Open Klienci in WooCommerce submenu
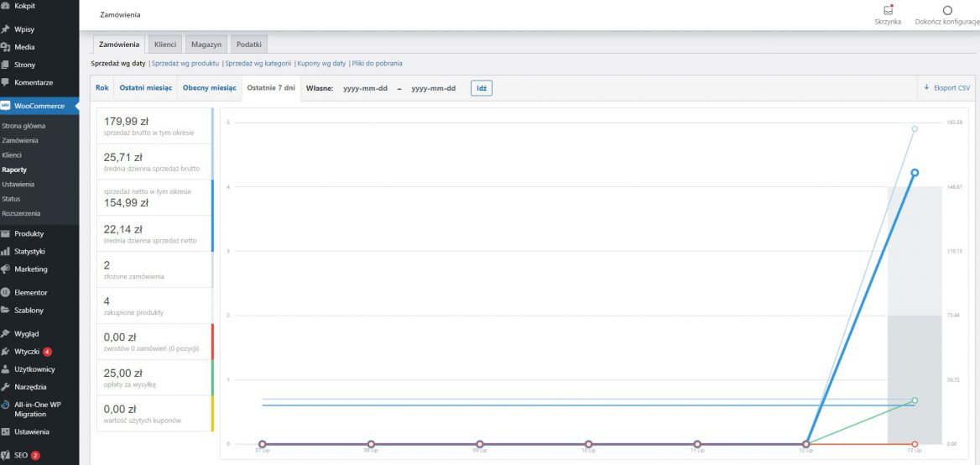Screen dimensions: 980x465 [12, 155]
